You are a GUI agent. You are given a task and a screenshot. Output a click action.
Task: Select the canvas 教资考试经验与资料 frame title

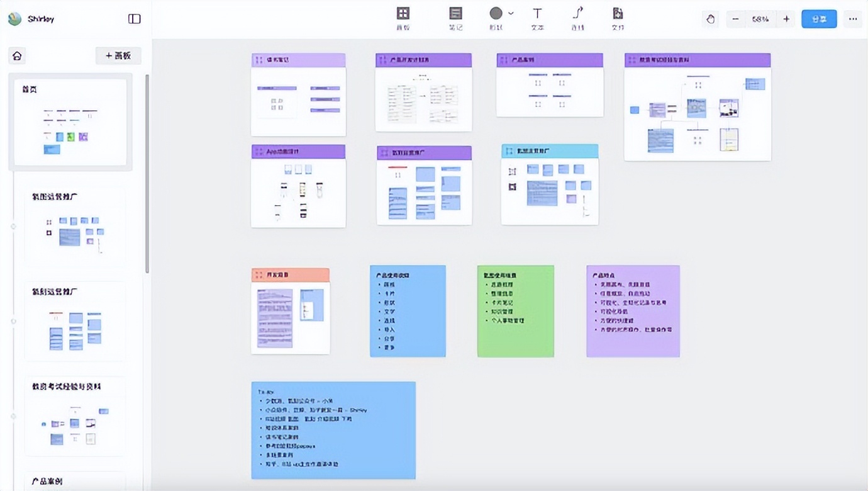665,60
